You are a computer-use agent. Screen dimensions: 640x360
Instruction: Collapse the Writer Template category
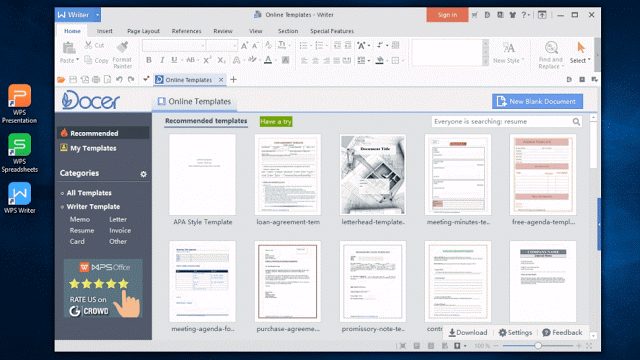pos(62,207)
